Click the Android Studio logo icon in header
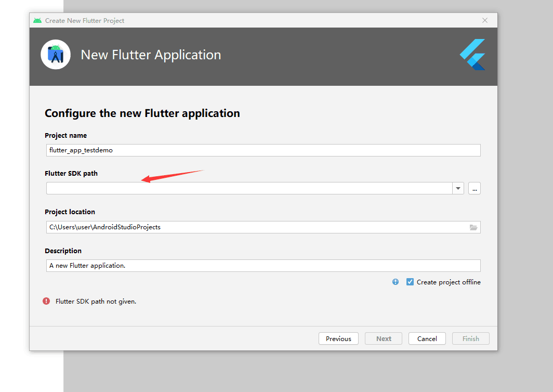This screenshot has width=553, height=392. [56, 55]
